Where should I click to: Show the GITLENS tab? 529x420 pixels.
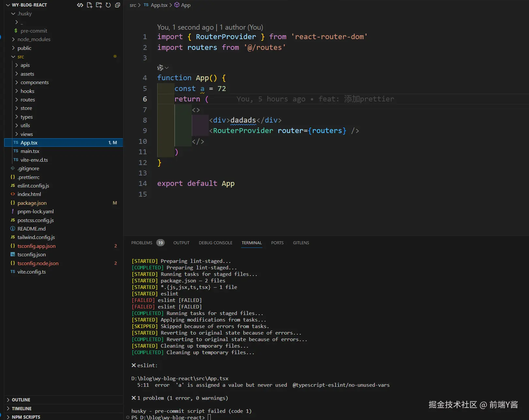pos(301,243)
